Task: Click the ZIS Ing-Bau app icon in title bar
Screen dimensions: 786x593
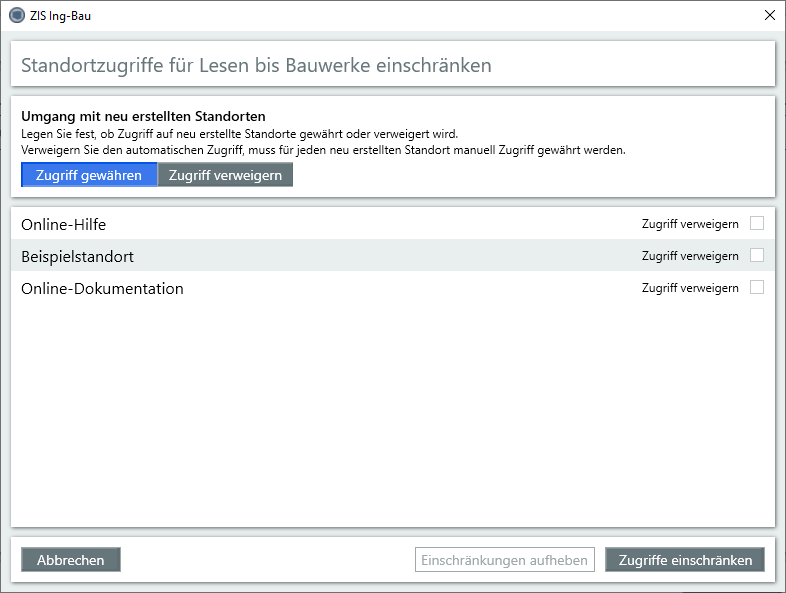Action: click(x=16, y=15)
